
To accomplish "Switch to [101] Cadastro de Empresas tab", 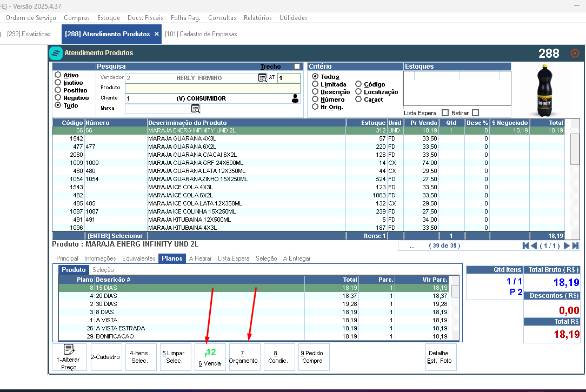I will (x=201, y=34).
